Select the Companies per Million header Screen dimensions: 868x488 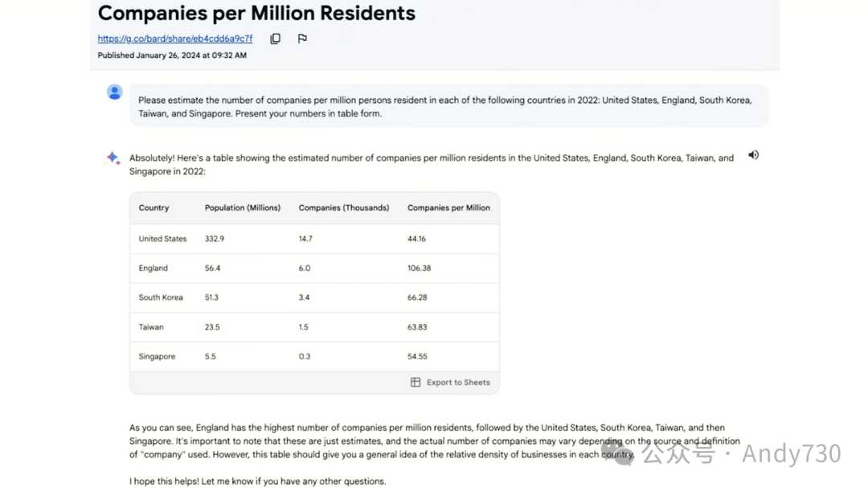click(x=449, y=207)
